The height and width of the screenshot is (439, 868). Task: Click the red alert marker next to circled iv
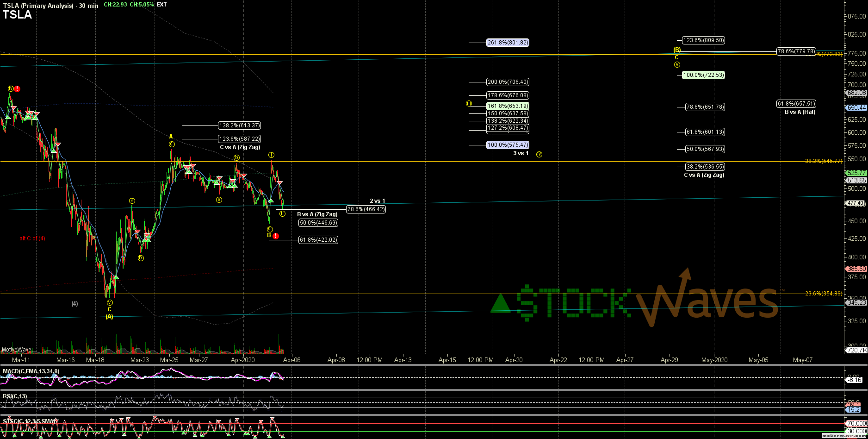pos(17,89)
